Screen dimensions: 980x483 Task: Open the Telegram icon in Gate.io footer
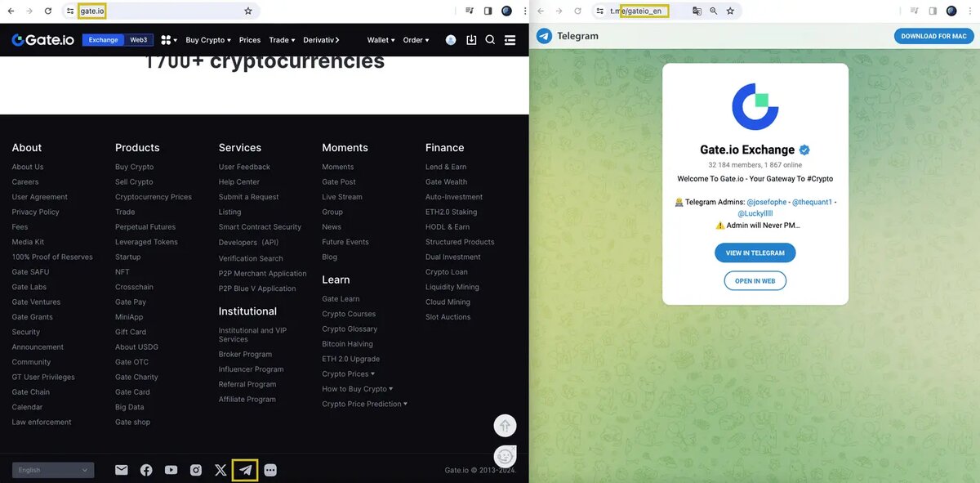coord(245,470)
